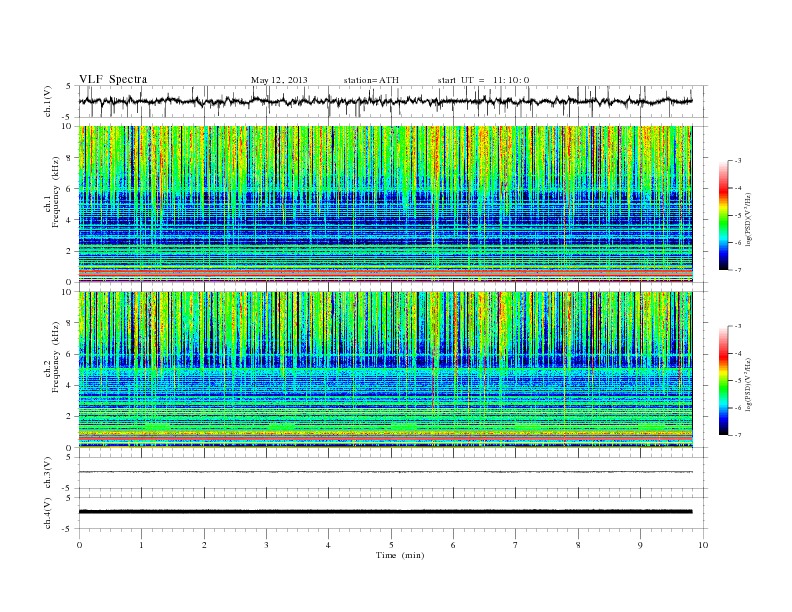Click time axis tick label '3'
Viewport: 792px width, 612px height.
[x=266, y=545]
